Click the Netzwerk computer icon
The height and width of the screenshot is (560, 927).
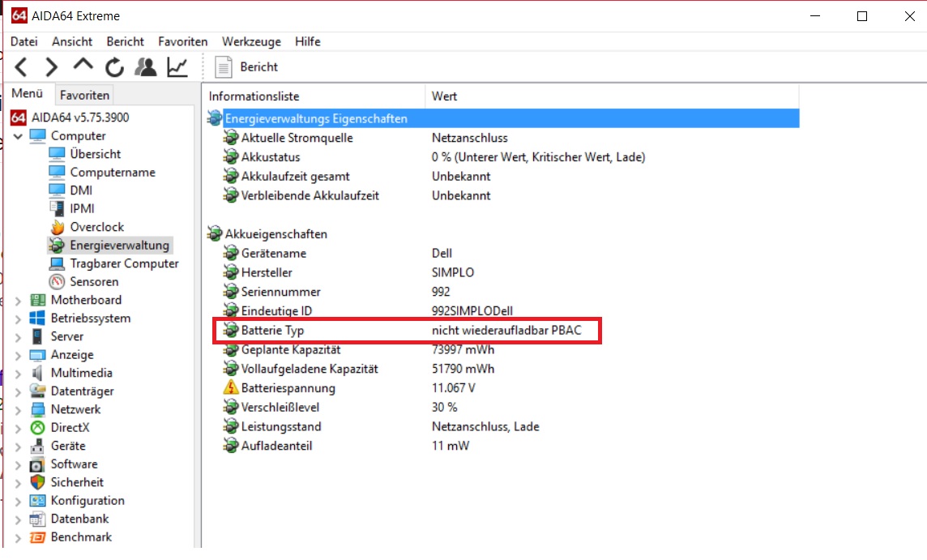(x=37, y=409)
